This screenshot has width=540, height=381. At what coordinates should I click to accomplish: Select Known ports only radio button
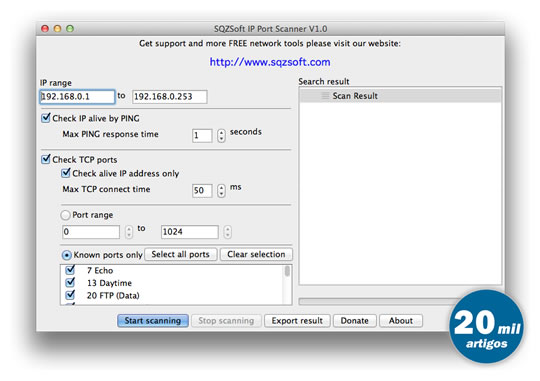tap(66, 255)
